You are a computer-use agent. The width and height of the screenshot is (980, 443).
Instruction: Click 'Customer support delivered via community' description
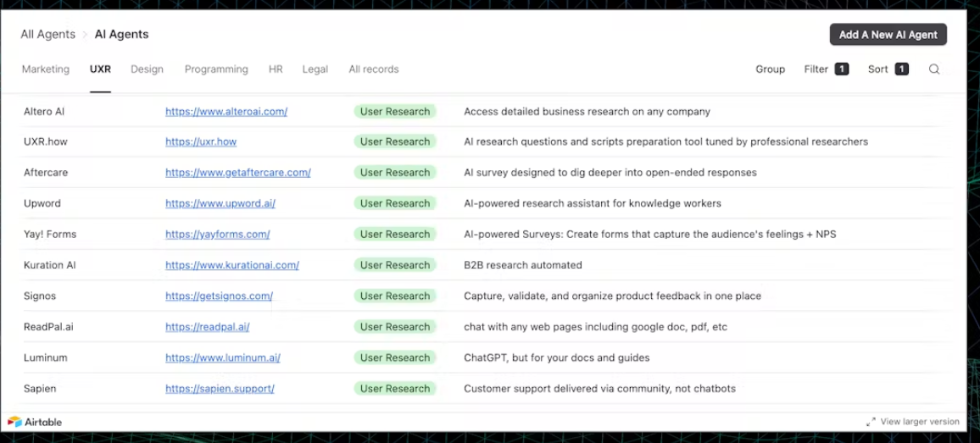coord(599,389)
